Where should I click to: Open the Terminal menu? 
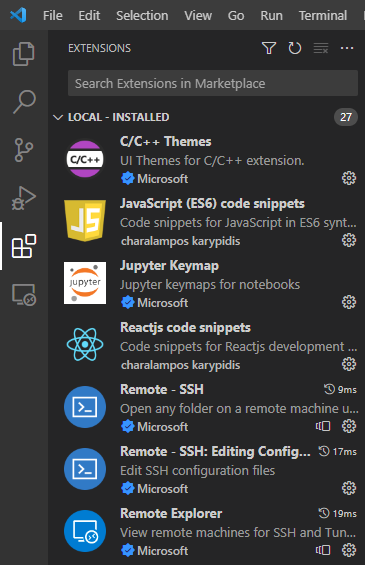[x=323, y=15]
